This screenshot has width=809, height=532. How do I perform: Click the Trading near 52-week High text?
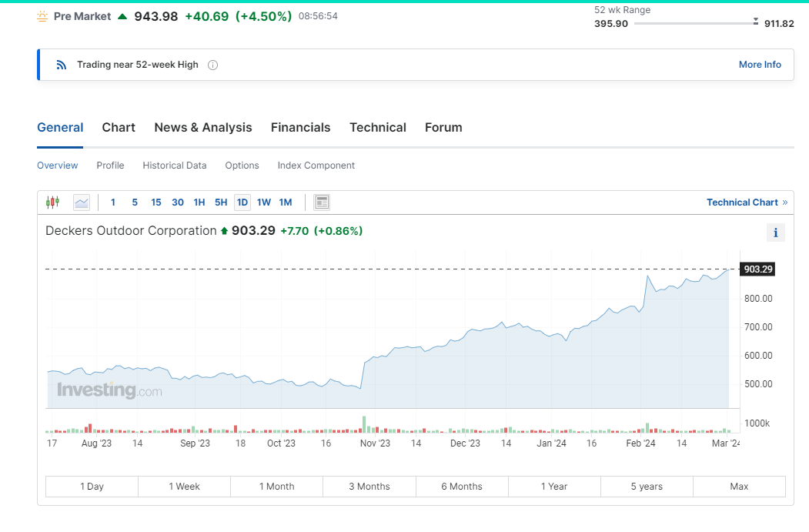click(x=138, y=65)
